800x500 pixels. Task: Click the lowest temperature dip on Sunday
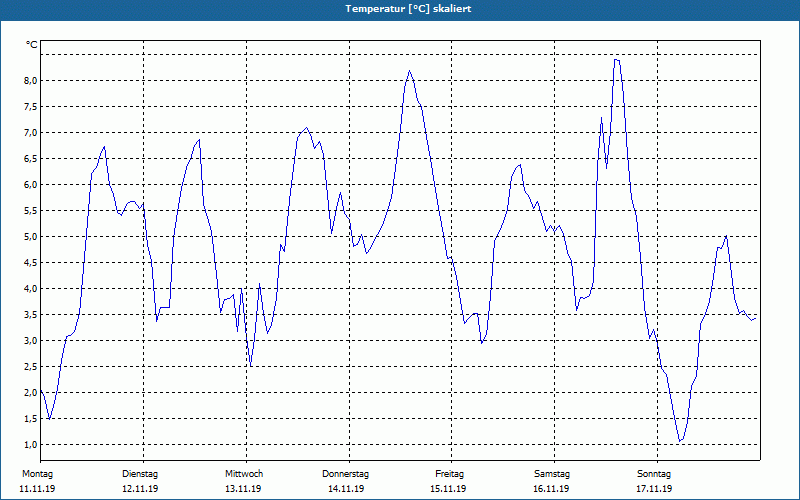pyautogui.click(x=680, y=441)
